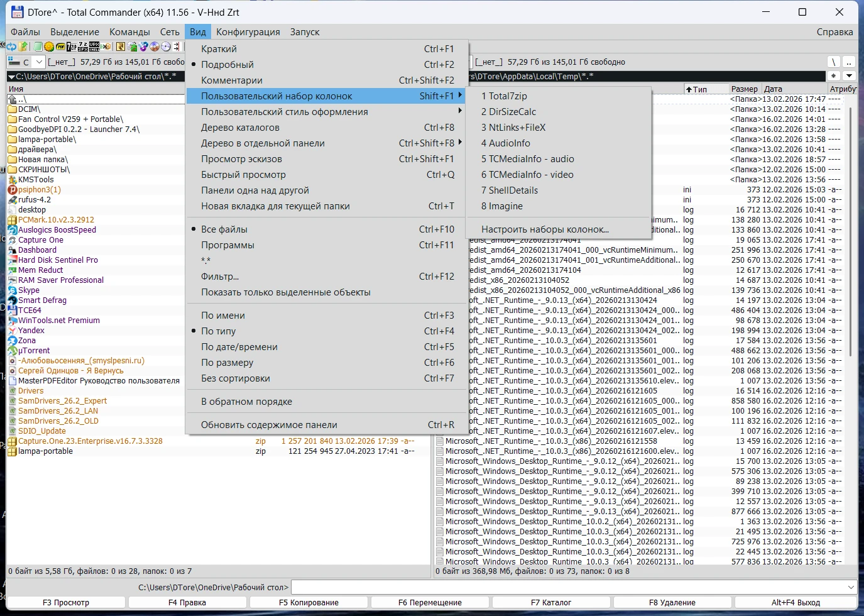Click the Skype shortcut icon in left panel
This screenshot has height=616, width=864.
[x=13, y=290]
